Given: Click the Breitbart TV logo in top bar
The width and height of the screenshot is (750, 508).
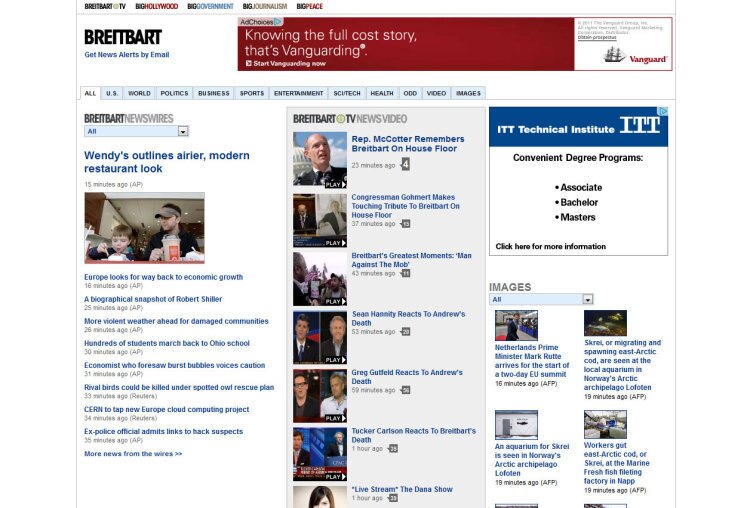Looking at the screenshot, I should (105, 6).
